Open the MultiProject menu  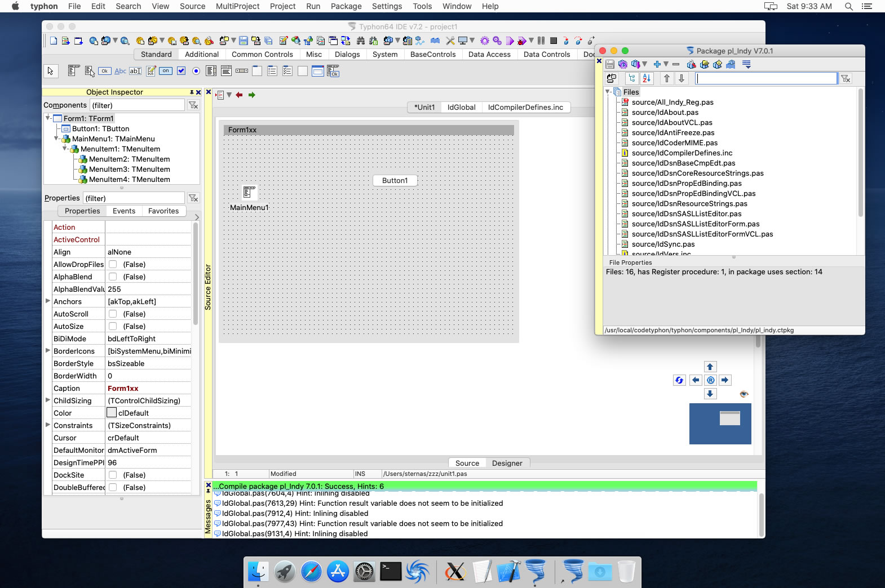click(x=238, y=6)
